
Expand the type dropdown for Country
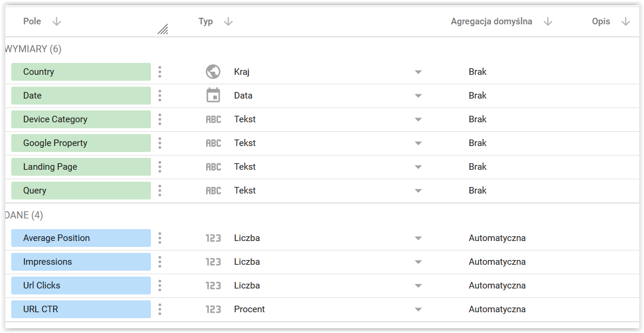click(418, 72)
